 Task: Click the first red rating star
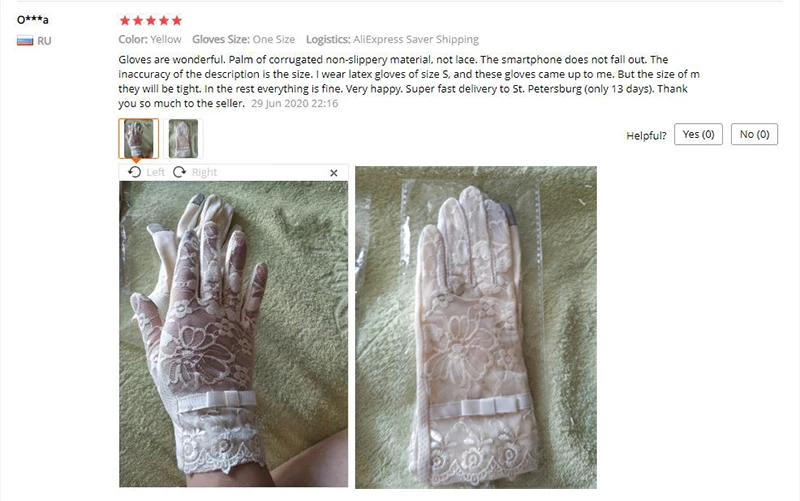tap(124, 20)
